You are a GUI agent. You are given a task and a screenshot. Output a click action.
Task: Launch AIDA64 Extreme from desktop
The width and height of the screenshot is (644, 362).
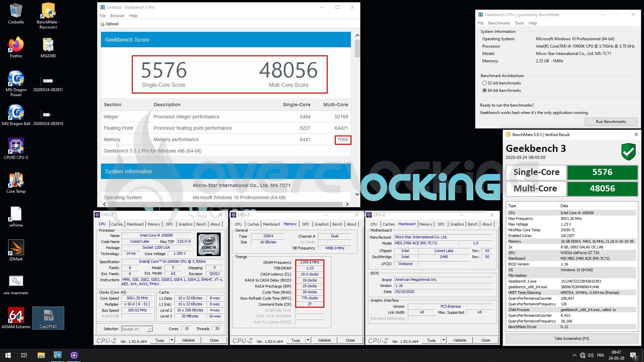point(16,318)
